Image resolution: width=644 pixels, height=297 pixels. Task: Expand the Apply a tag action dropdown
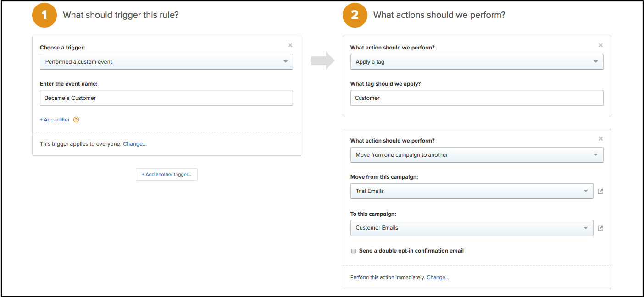coord(477,62)
